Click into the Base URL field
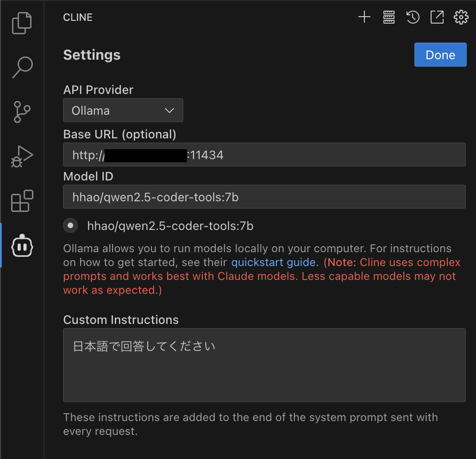This screenshot has width=476, height=459. [324, 155]
